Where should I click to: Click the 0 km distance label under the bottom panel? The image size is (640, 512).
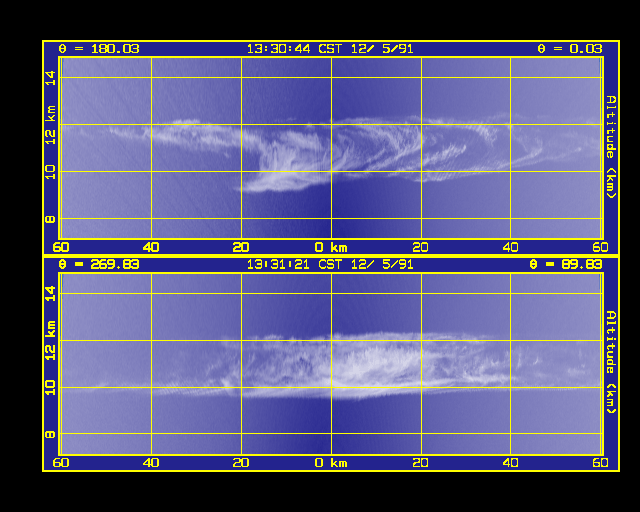tap(331, 463)
